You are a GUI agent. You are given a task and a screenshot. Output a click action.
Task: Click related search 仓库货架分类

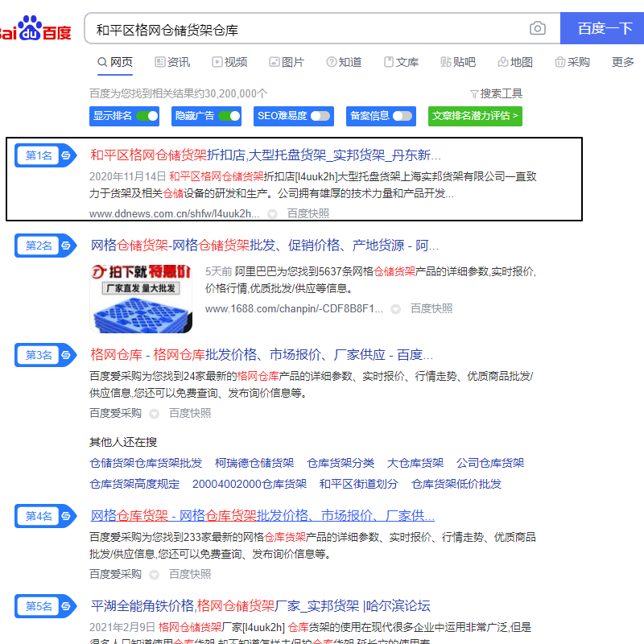[341, 464]
